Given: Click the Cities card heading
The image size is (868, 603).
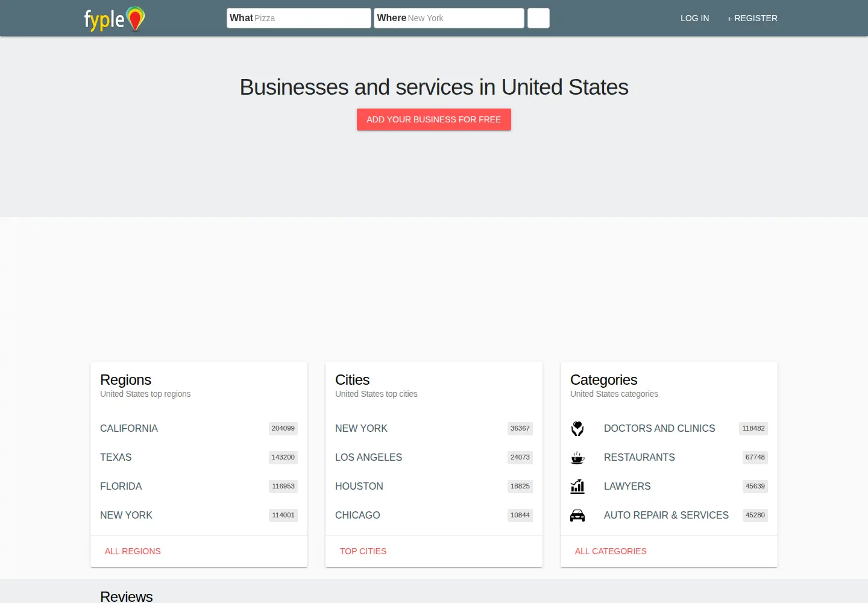Looking at the screenshot, I should coord(352,380).
